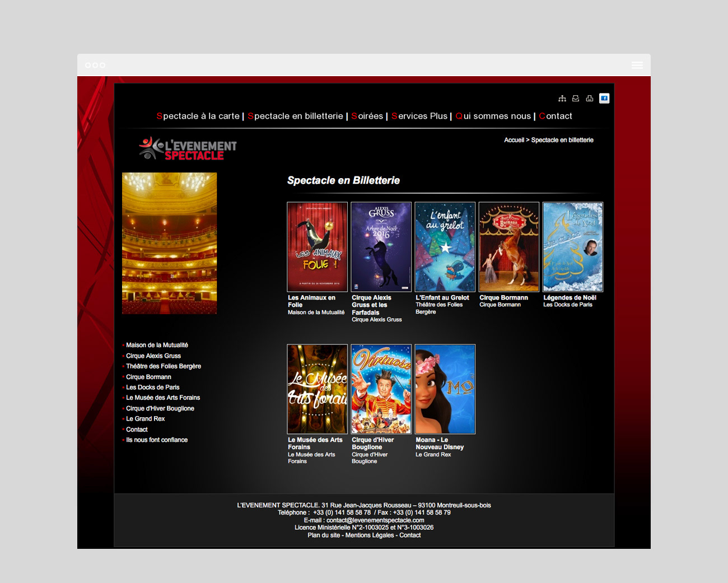Select Contact in top navigation

pyautogui.click(x=556, y=116)
